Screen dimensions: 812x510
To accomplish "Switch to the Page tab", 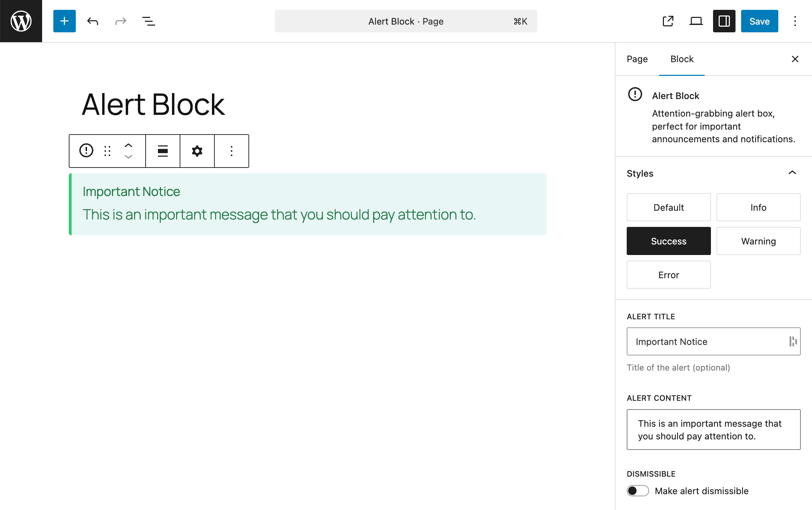I will pyautogui.click(x=637, y=59).
